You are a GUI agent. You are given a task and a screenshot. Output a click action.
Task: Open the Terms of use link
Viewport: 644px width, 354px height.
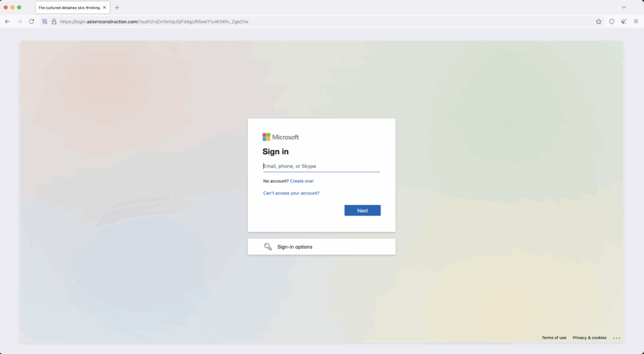coord(553,338)
